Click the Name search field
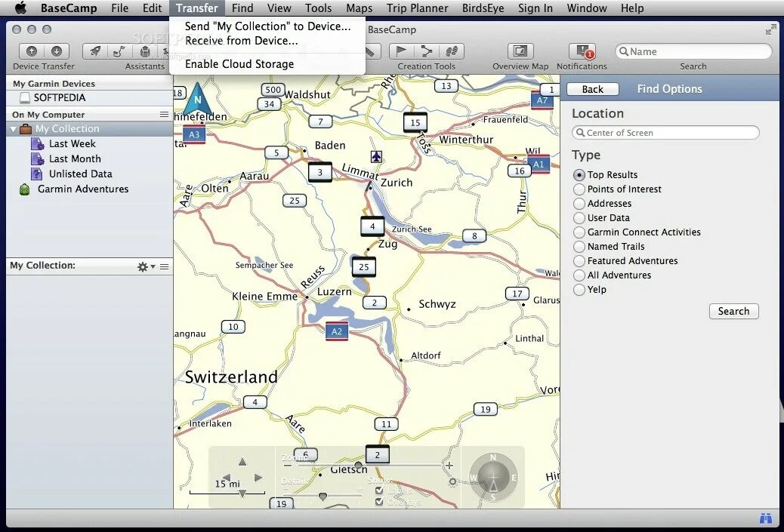Screen dimensions: 784x532 pos(693,51)
